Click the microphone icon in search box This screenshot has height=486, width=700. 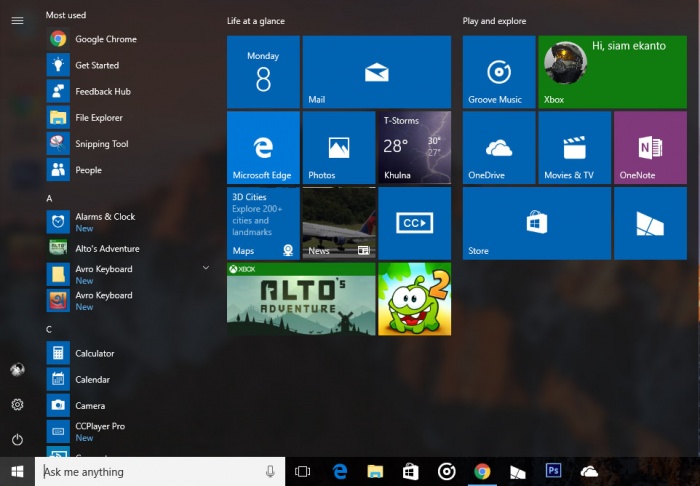coord(270,471)
